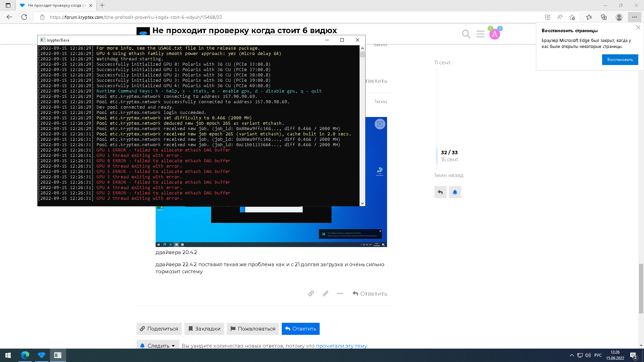Open Microsoft Edge from taskbar
This screenshot has width=644, height=362.
coord(25,355)
